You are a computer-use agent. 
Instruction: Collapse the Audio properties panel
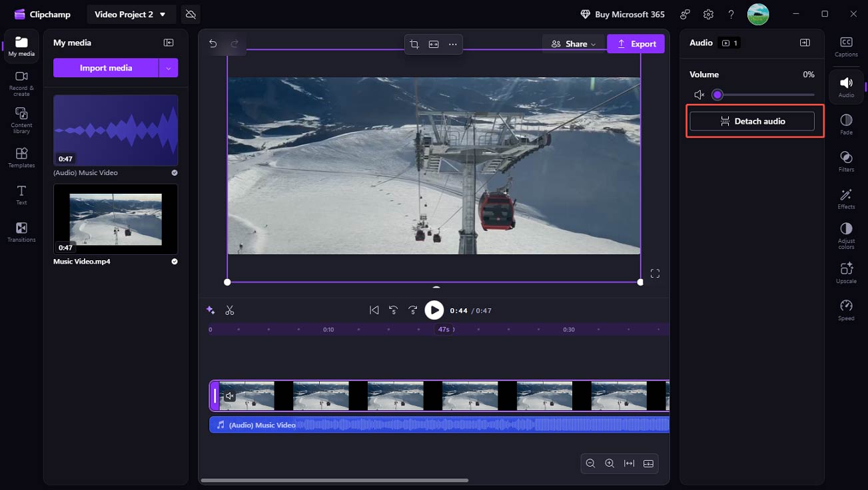point(805,43)
